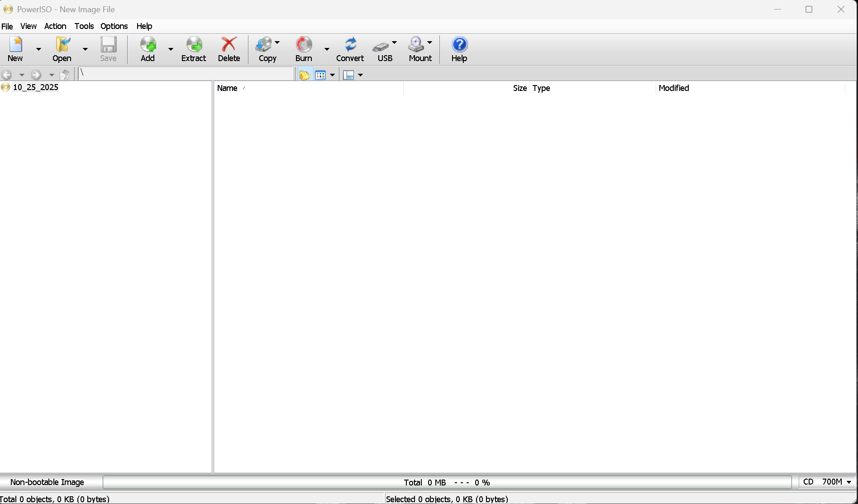Image resolution: width=858 pixels, height=504 pixels.
Task: Click the 'Selected 0 objects' status text
Action: tap(447, 499)
